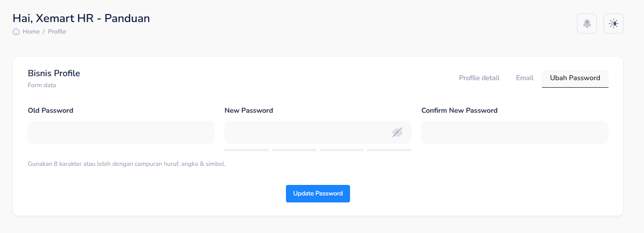Select the Ubah Password tab
The width and height of the screenshot is (644, 233).
575,78
